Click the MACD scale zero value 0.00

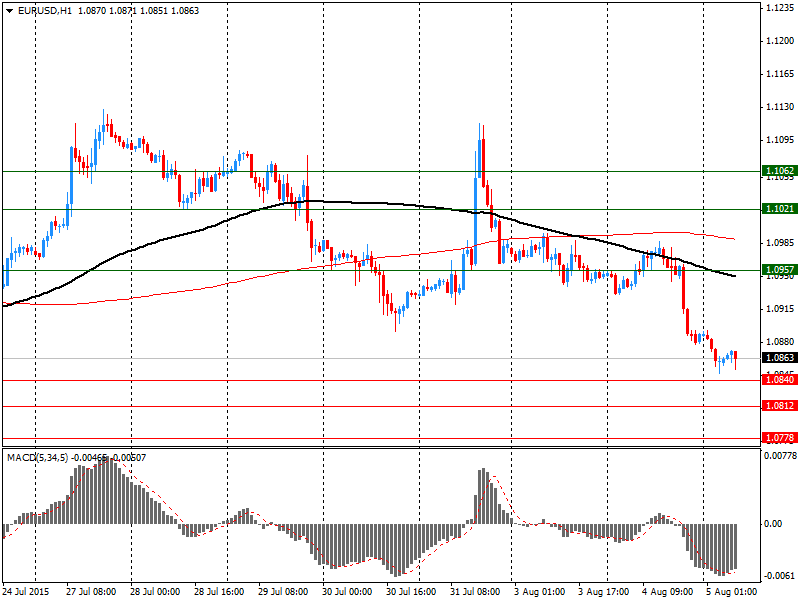(773, 523)
